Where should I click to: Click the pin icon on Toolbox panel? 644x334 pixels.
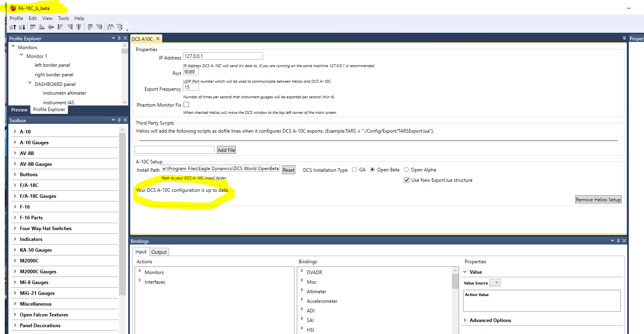click(119, 120)
